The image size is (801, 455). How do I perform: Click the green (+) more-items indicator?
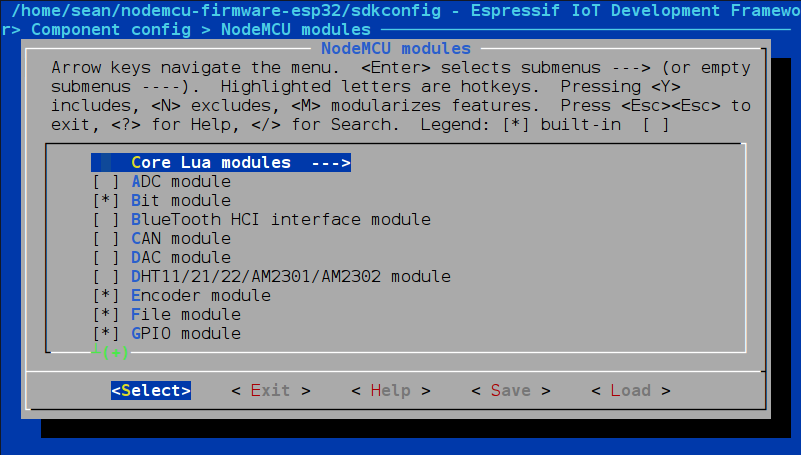pyautogui.click(x=115, y=352)
